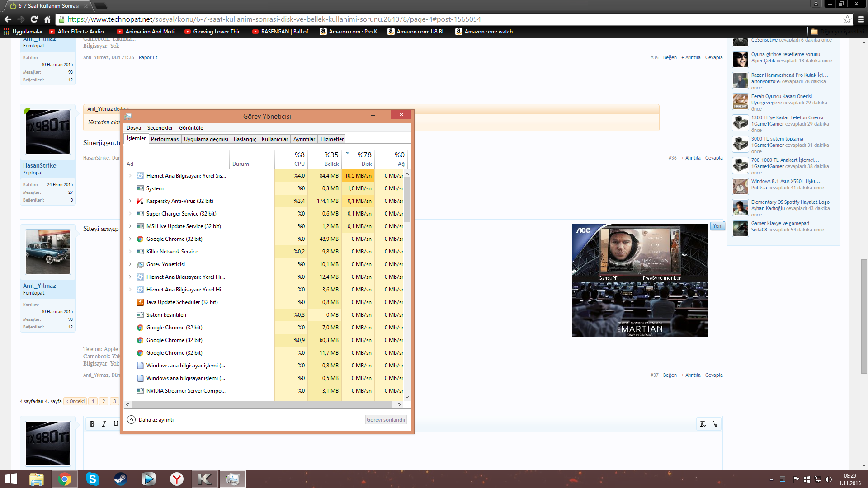Click Task Manager vertical scrollbar thumb

[x=407, y=200]
